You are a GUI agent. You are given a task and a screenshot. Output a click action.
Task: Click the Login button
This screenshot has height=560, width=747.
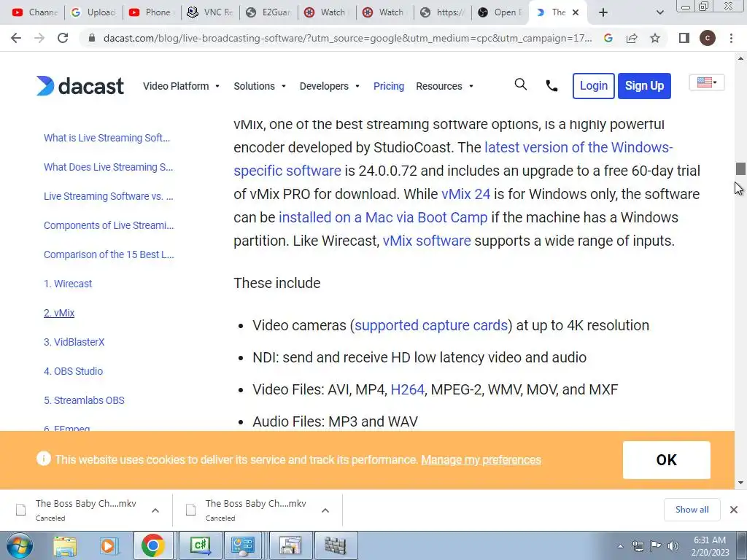(594, 86)
